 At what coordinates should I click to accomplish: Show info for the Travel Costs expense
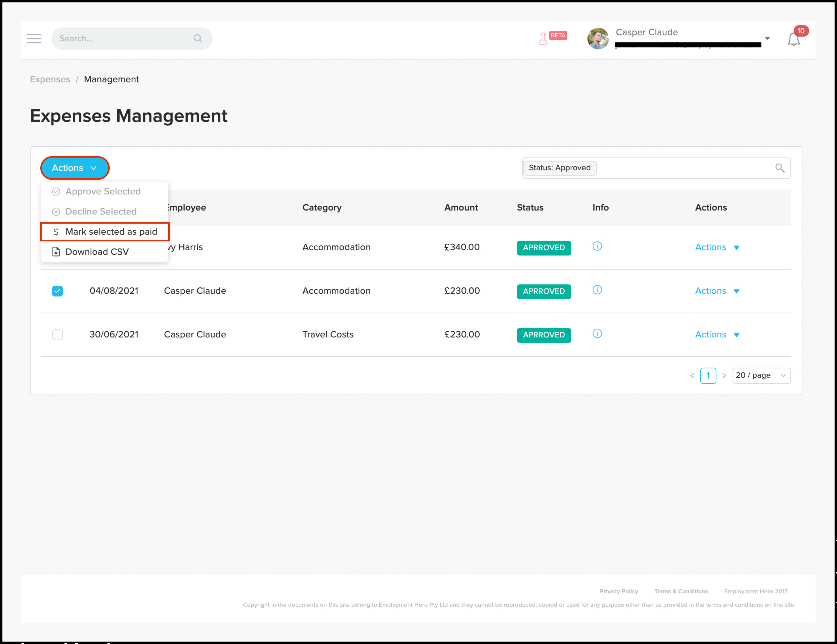(x=597, y=334)
